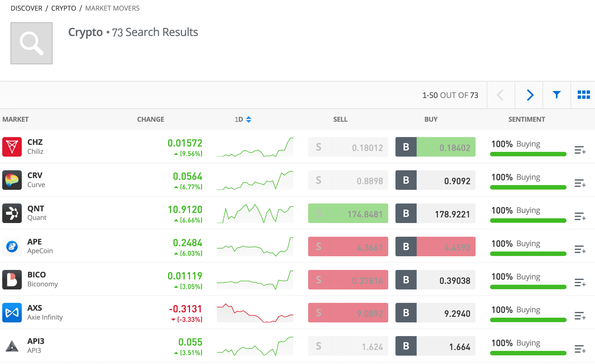This screenshot has width=595, height=364.
Task: Add CRV to watchlist with list-plus icon
Action: pos(580,183)
